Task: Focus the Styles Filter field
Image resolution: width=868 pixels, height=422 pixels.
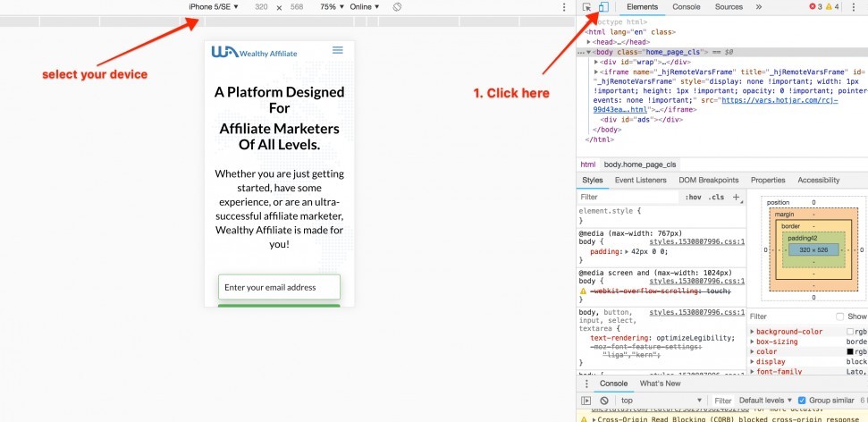Action: tap(628, 198)
